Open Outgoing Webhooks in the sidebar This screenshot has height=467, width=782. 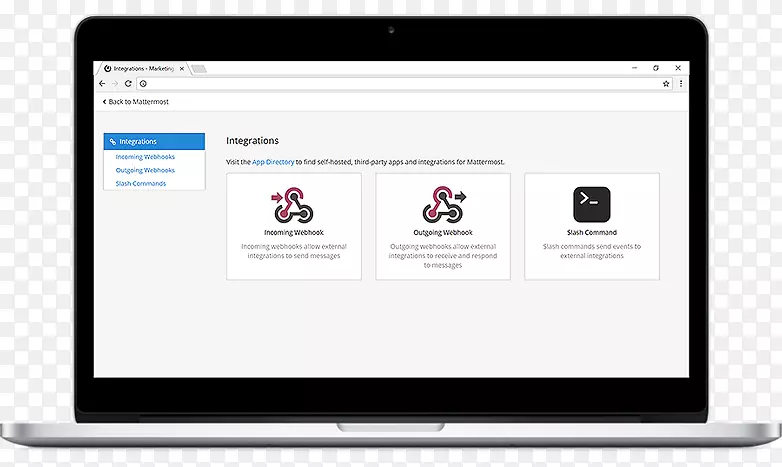[145, 170]
